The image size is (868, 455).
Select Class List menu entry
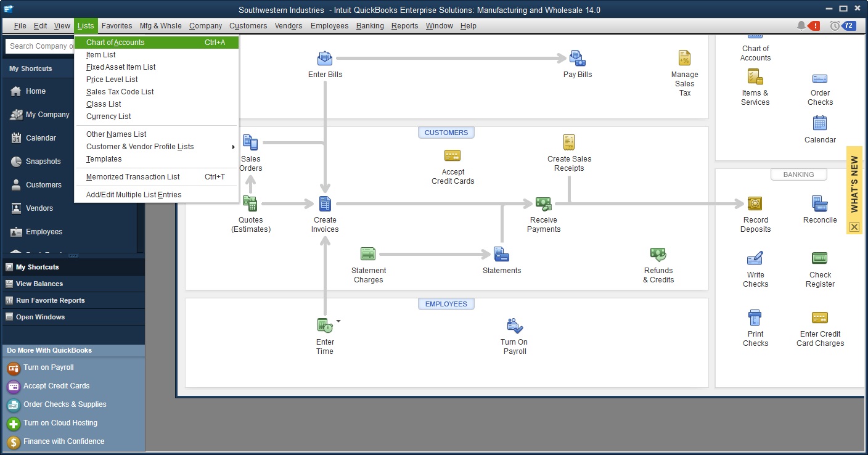156,104
